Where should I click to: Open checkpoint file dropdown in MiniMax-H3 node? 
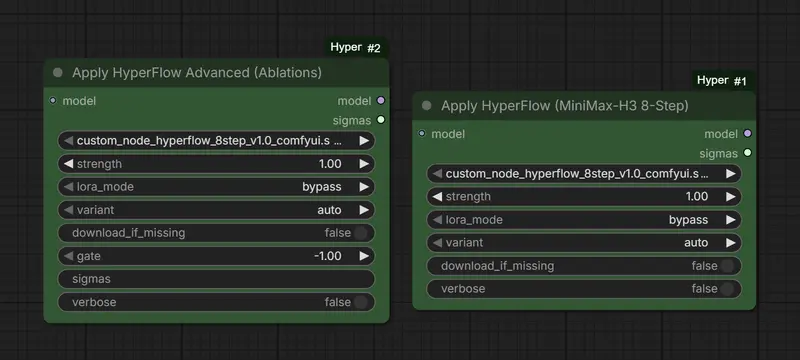[584, 173]
